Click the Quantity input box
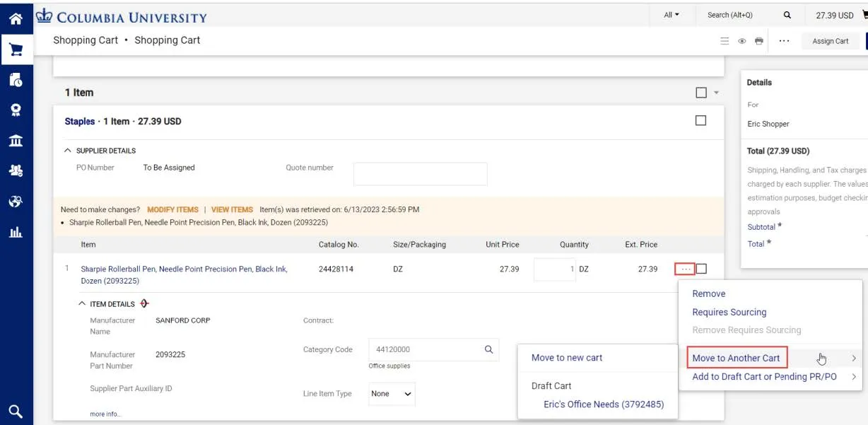The width and height of the screenshot is (868, 425). pos(555,269)
